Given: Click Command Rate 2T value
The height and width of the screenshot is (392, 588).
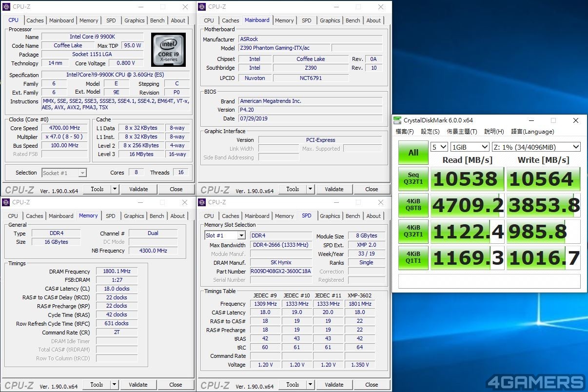Looking at the screenshot, I should [x=117, y=333].
